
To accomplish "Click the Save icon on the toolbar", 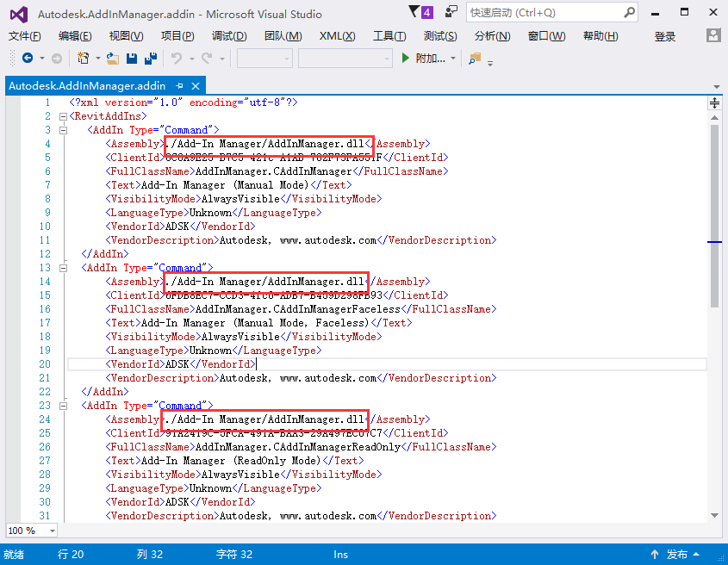I will (131, 59).
